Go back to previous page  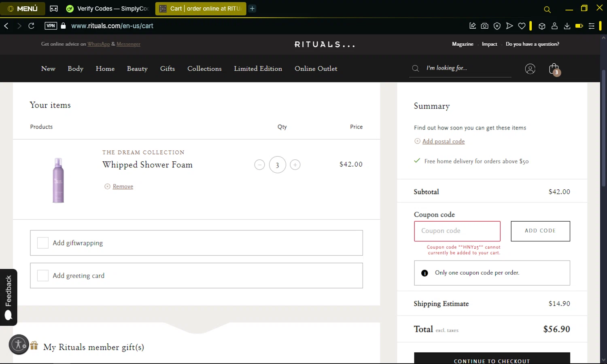click(6, 26)
